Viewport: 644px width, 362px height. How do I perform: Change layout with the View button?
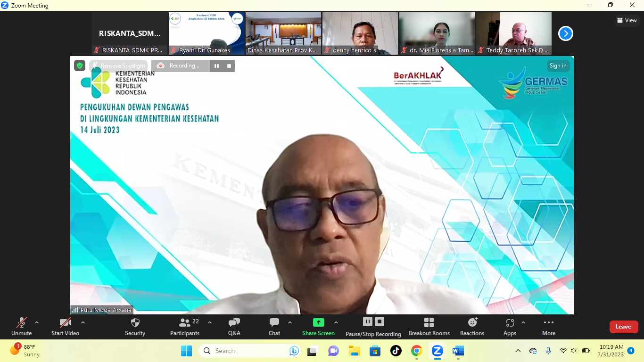pyautogui.click(x=627, y=20)
